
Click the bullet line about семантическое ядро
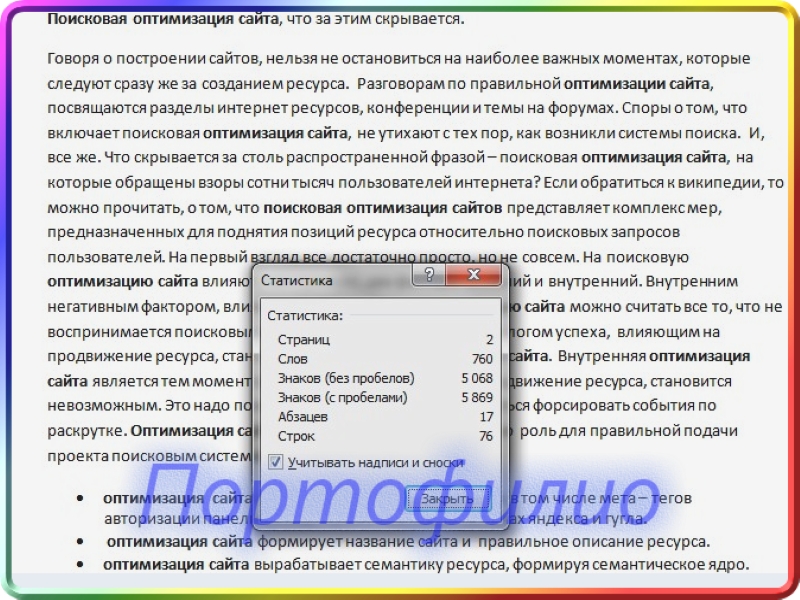426,564
